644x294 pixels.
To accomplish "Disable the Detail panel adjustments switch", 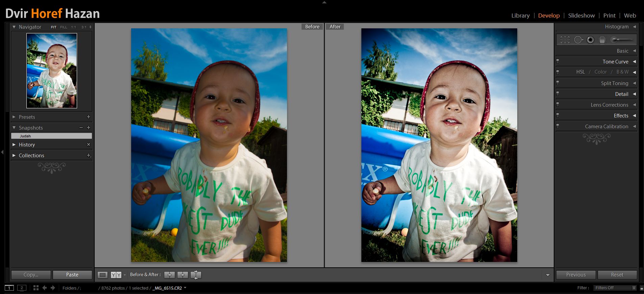I will click(x=558, y=93).
